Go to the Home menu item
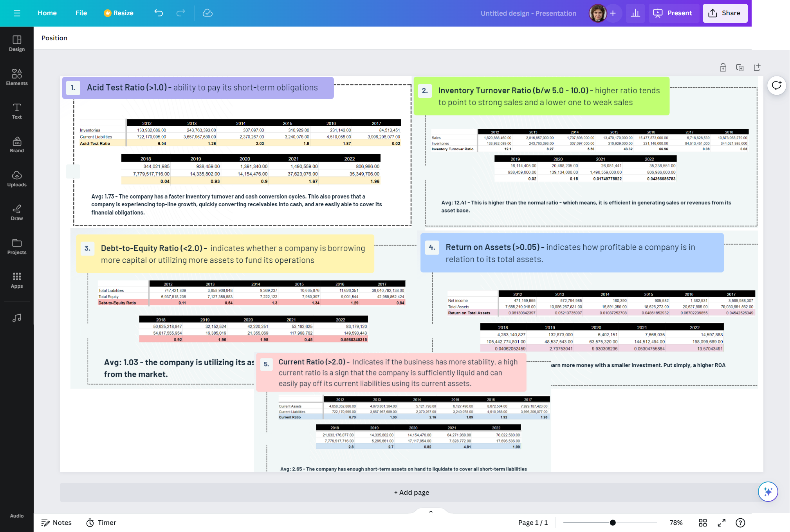This screenshot has height=532, width=790. coord(47,13)
